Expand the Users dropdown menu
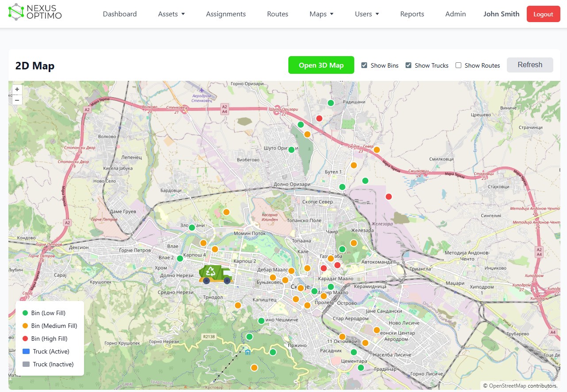Screen dimensions: 567x392 [x=367, y=14]
